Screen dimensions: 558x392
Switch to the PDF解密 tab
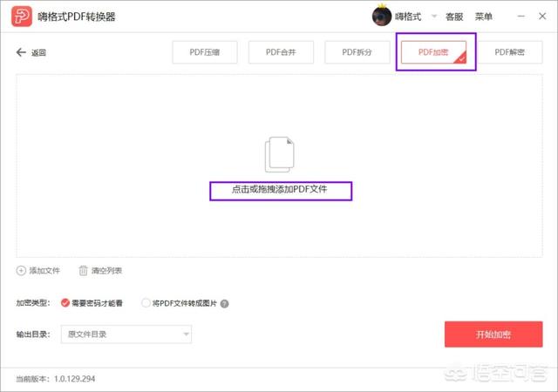pyautogui.click(x=510, y=52)
